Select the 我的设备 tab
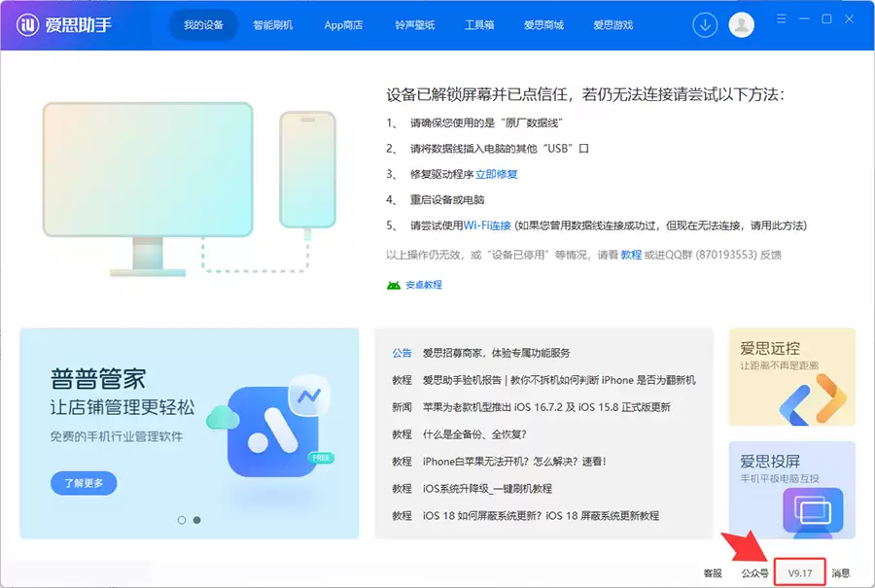This screenshot has width=875, height=588. coord(204,25)
